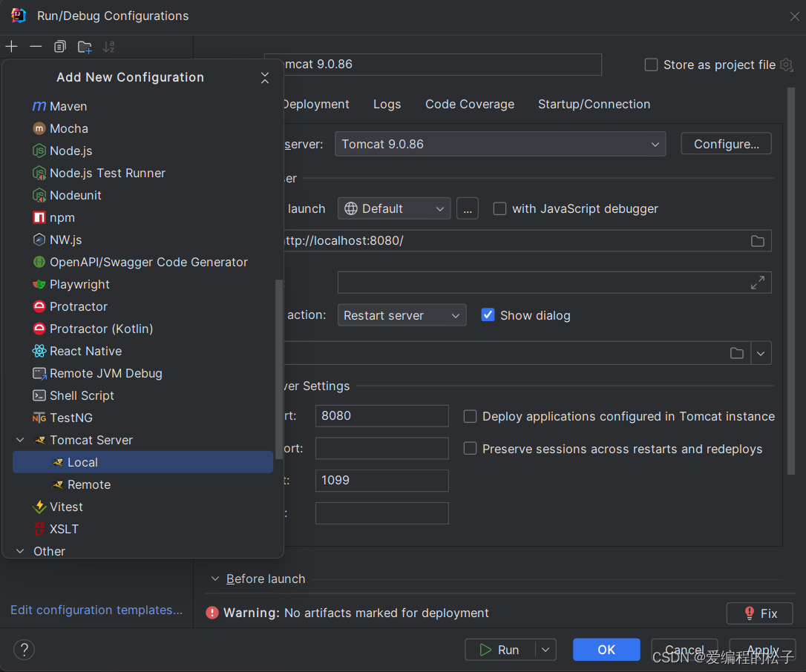Select Maven configuration type
The width and height of the screenshot is (806, 672).
click(143, 106)
